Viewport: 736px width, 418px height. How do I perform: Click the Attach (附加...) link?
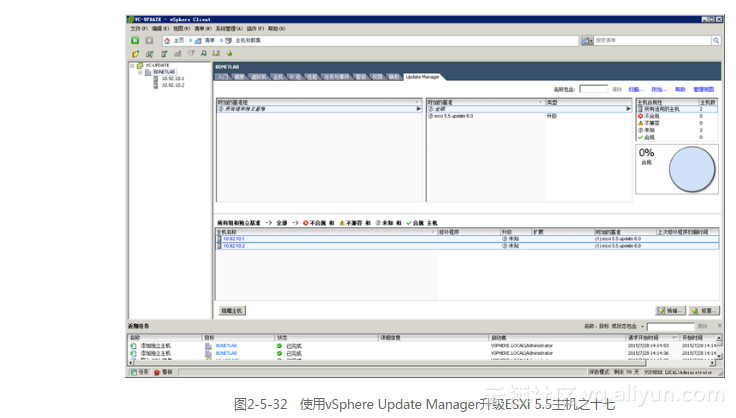(659, 89)
